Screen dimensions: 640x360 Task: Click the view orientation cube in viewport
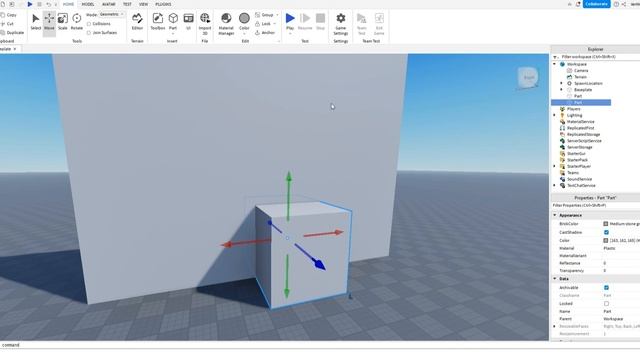pyautogui.click(x=528, y=78)
